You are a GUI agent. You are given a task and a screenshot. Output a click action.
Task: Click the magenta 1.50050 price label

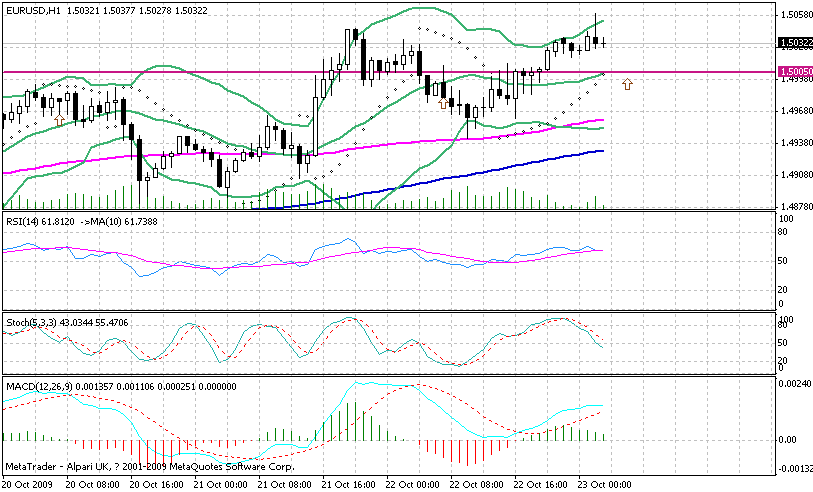coord(794,72)
